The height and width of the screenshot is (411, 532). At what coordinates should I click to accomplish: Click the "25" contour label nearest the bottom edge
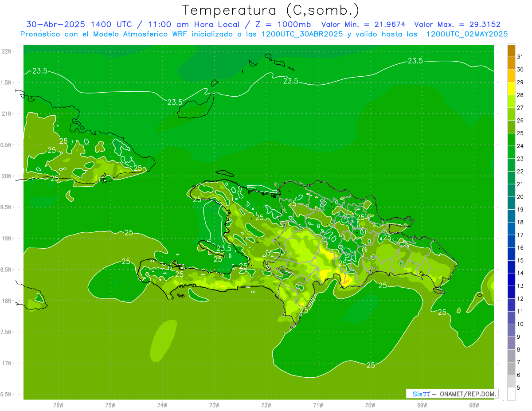371,365
